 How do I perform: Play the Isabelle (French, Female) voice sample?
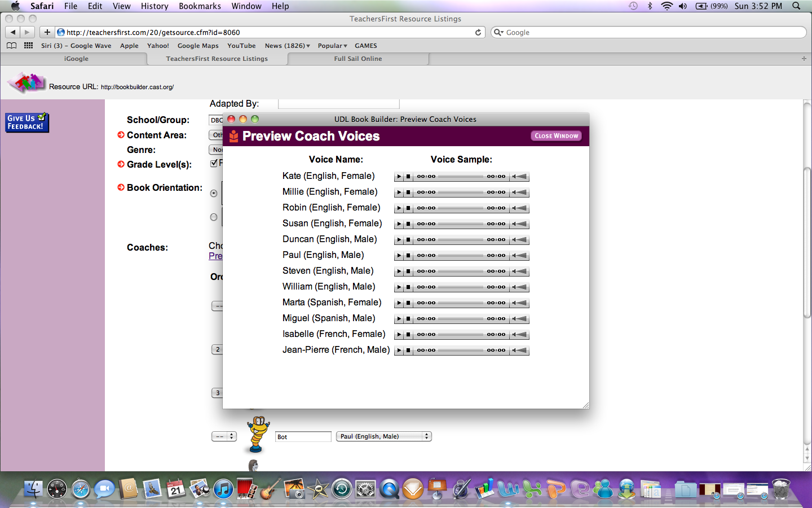click(x=399, y=335)
